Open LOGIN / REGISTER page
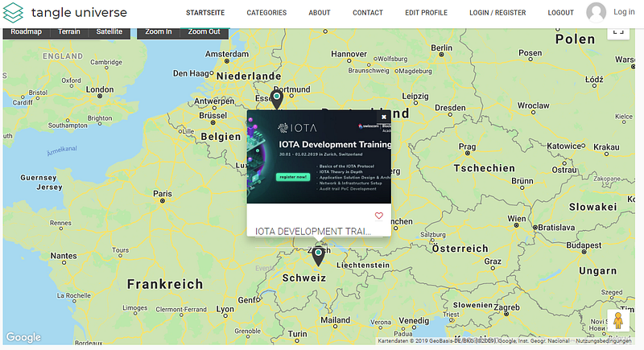 pos(497,13)
